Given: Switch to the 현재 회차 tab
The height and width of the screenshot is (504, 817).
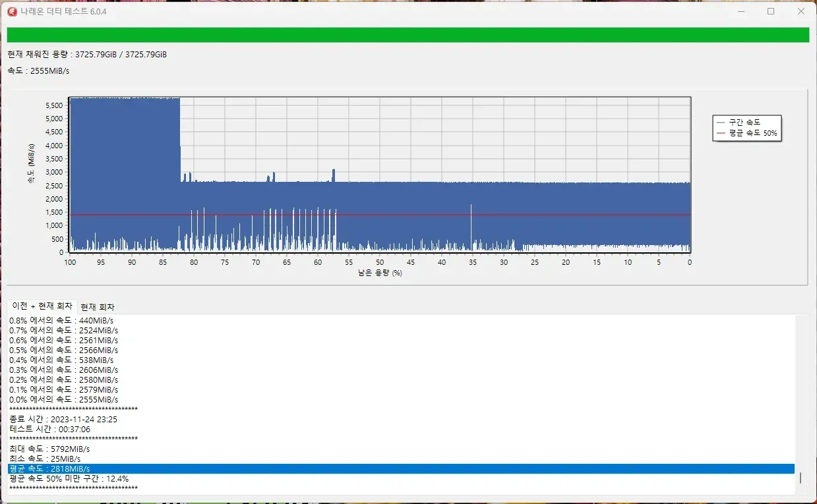Looking at the screenshot, I should pyautogui.click(x=98, y=307).
